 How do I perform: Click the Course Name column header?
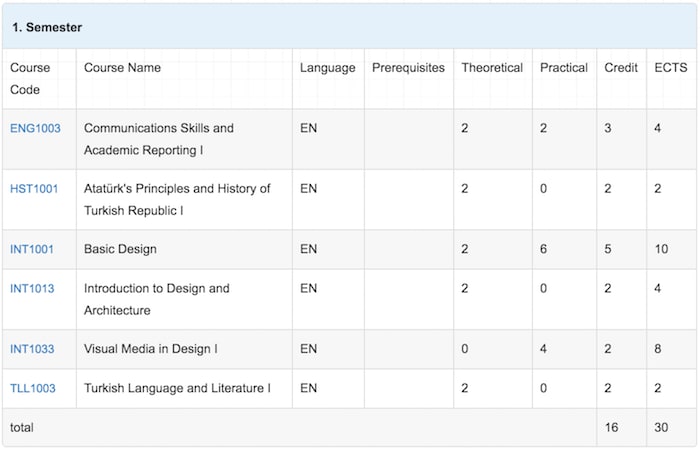point(122,68)
